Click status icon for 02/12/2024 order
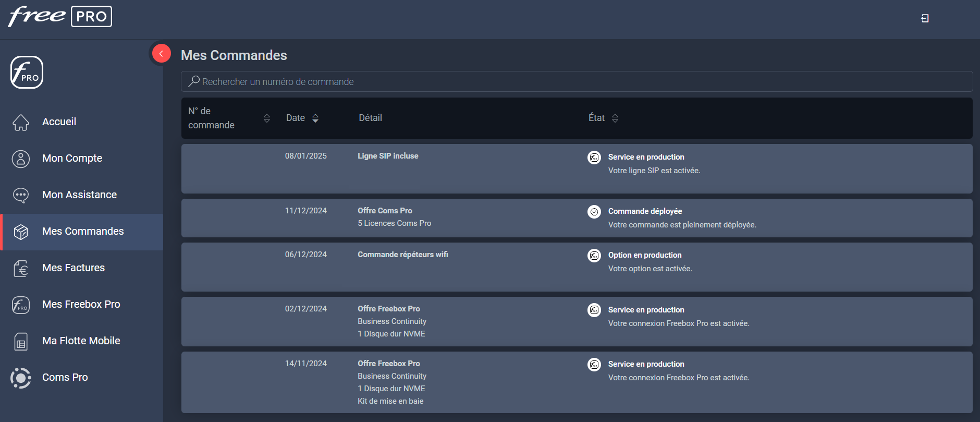The height and width of the screenshot is (422, 980). click(594, 310)
